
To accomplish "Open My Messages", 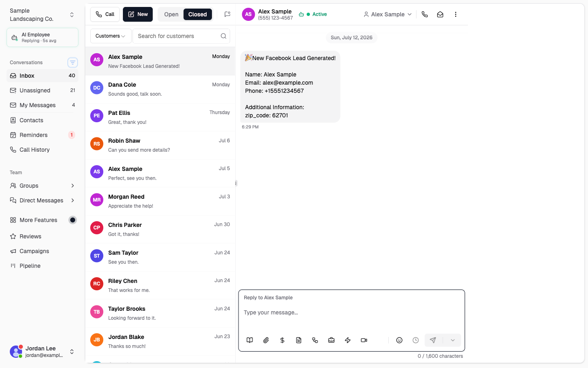I will pos(42,105).
